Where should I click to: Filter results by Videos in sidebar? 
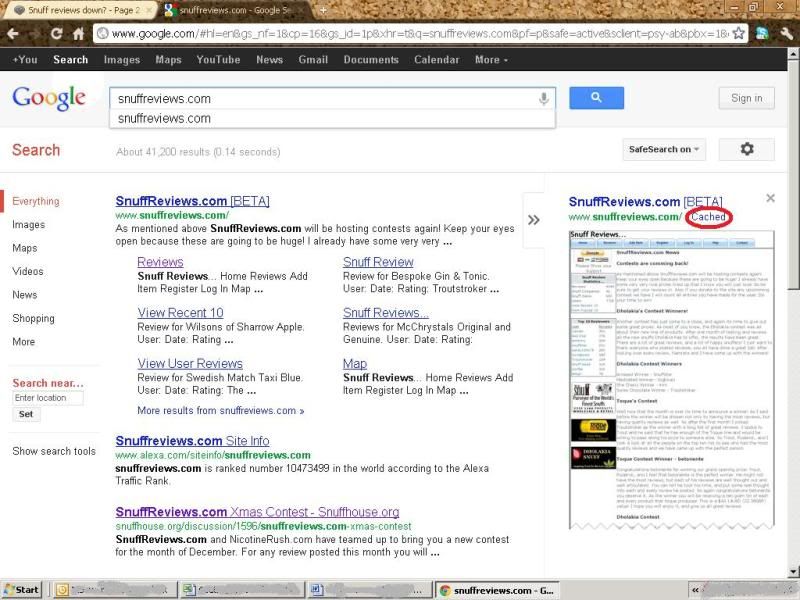coord(28,271)
